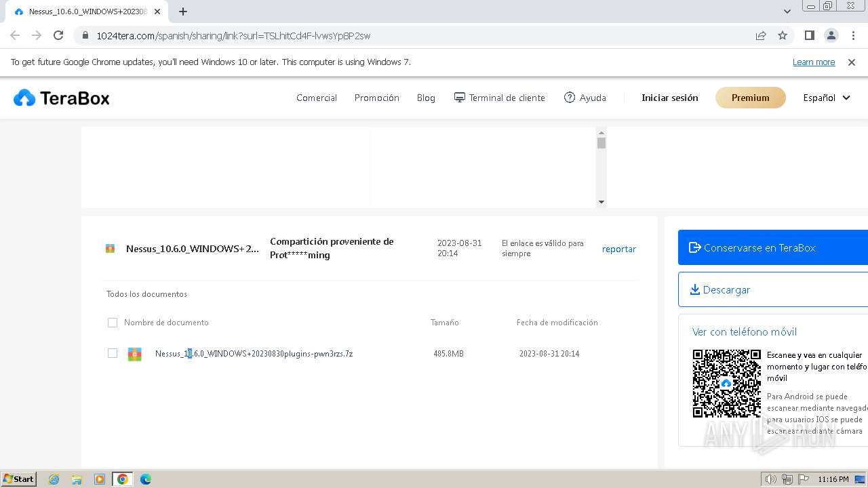Viewport: 868px width, 488px height.
Task: Click the reportar link
Action: (619, 249)
